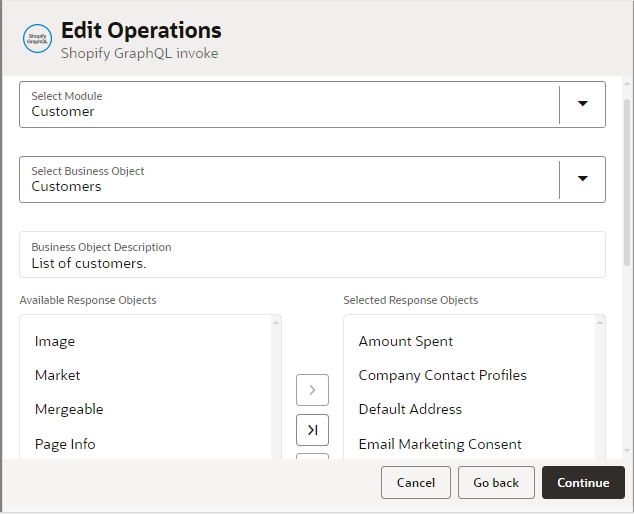Click the Continue button
Screen dimensions: 634x514
(x=583, y=482)
